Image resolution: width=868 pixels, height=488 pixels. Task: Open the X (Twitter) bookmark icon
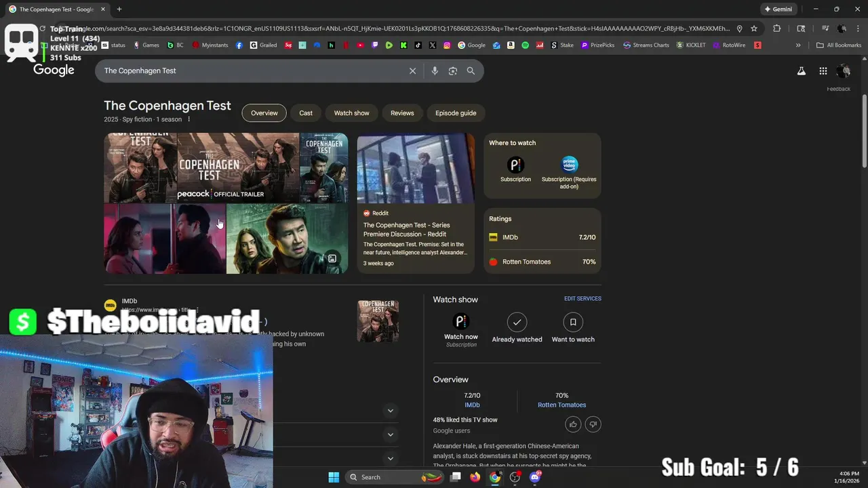click(x=433, y=45)
